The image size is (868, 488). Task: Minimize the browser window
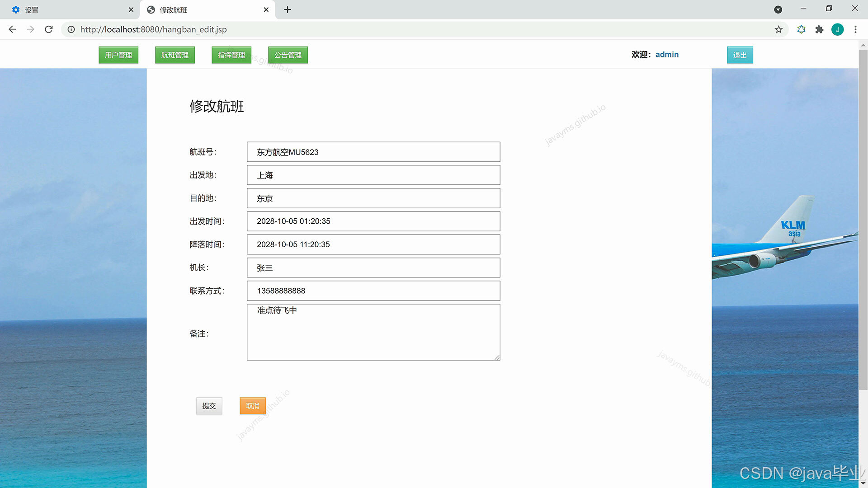(803, 9)
